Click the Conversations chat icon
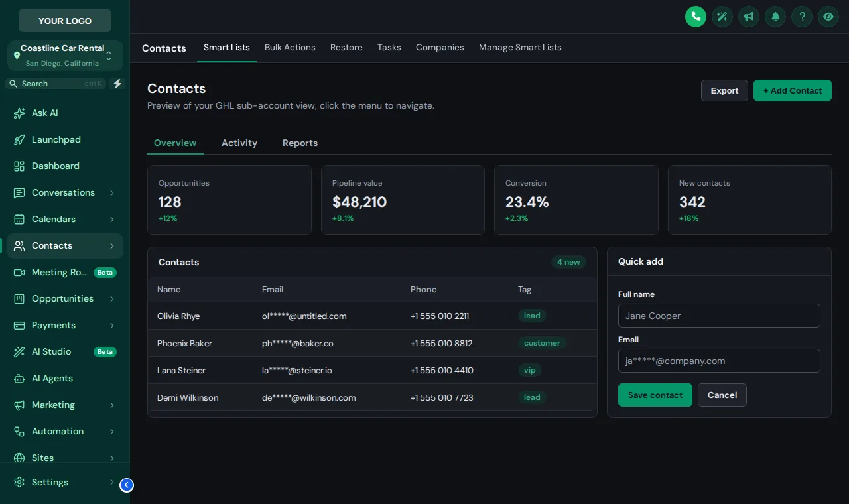This screenshot has width=849, height=504. click(19, 193)
